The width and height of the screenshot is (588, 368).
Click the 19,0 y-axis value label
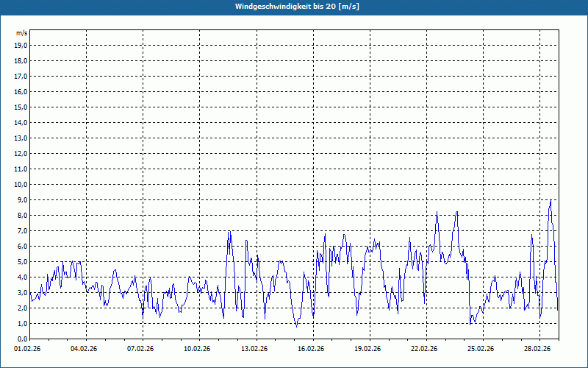tap(21, 45)
